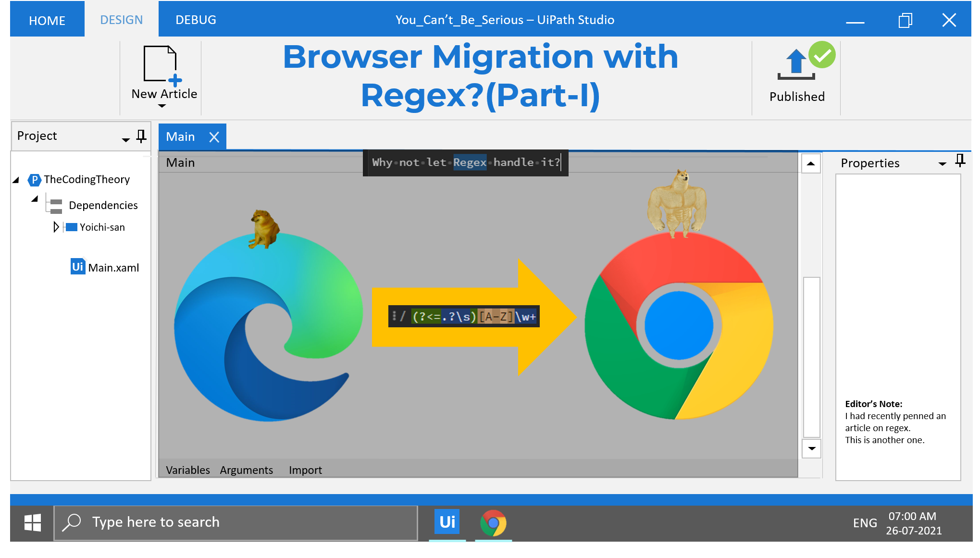
Task: Click the designer scroll down arrow
Action: click(812, 448)
